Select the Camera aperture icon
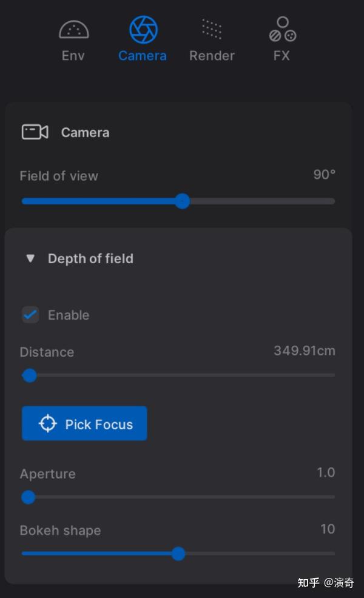The height and width of the screenshot is (598, 364). 143,30
